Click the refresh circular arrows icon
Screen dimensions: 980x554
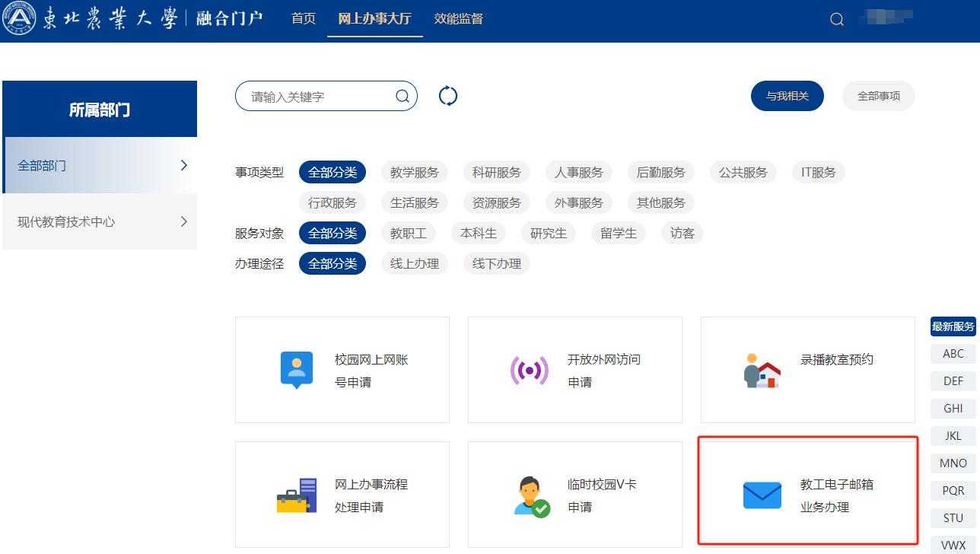click(x=448, y=96)
